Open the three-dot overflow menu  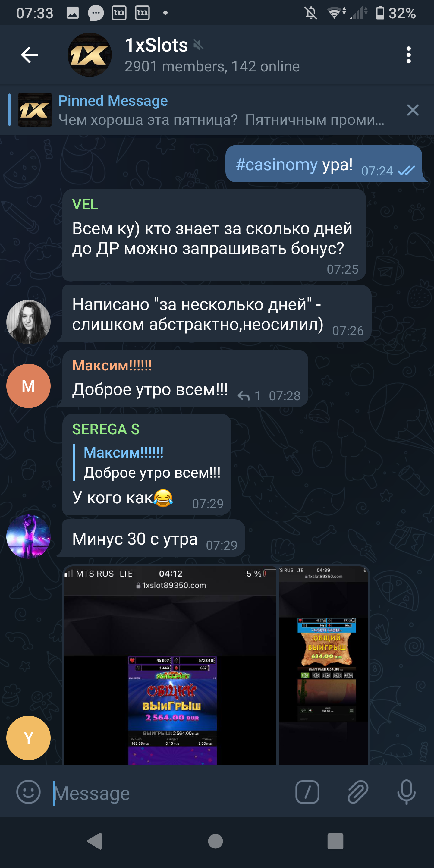408,55
